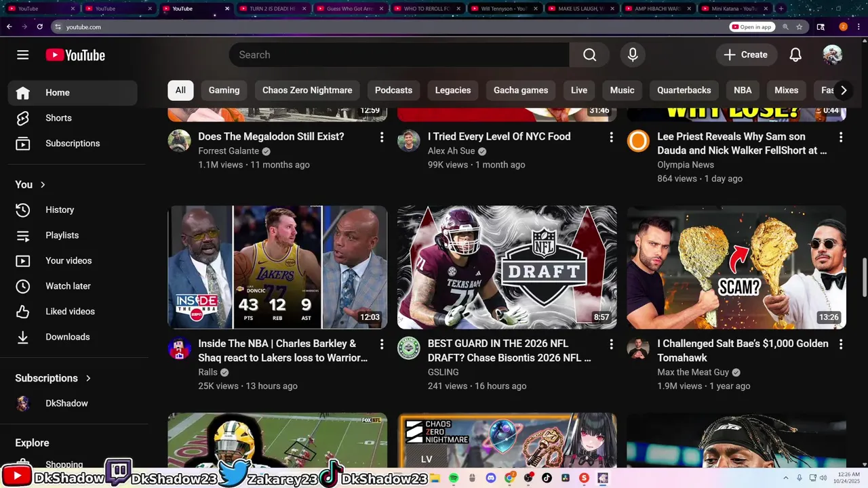Click the search magnifier button
868x488 pixels.
[590, 55]
